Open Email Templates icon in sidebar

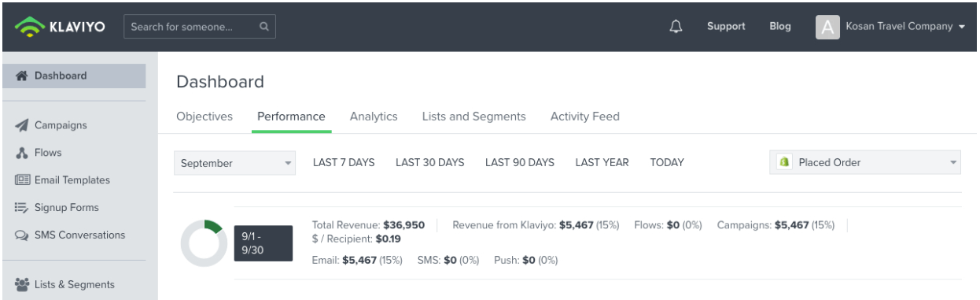pyautogui.click(x=22, y=180)
